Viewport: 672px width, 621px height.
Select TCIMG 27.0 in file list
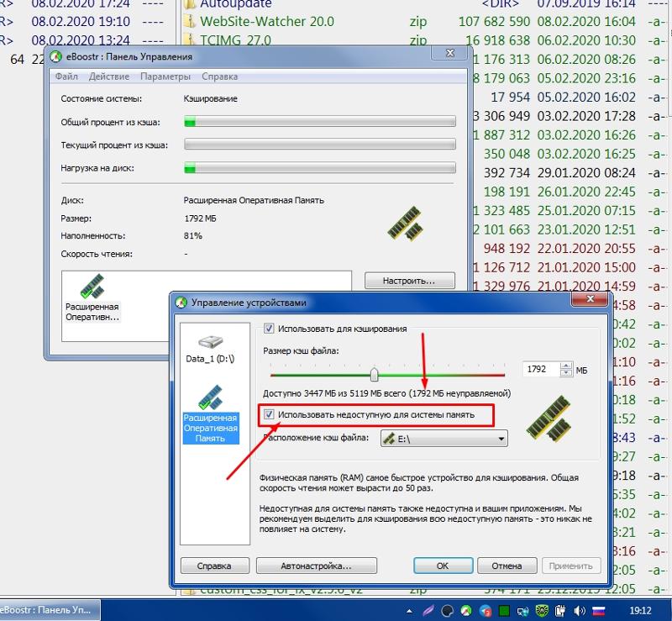click(235, 39)
